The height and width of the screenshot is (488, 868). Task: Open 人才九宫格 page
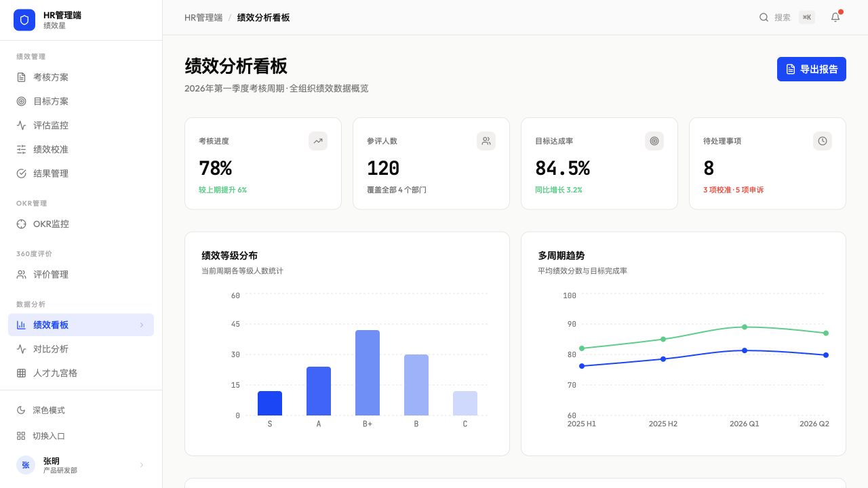pos(81,373)
